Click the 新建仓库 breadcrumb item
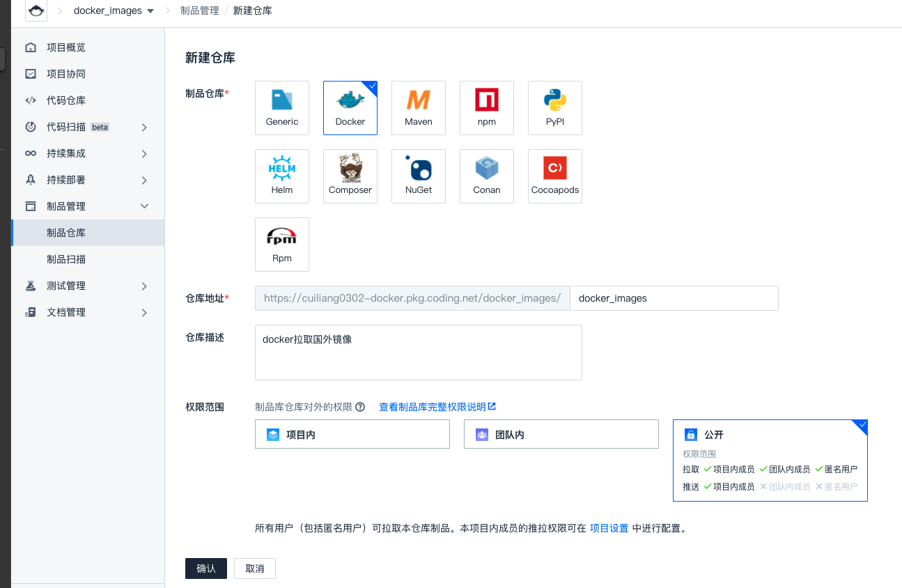 click(253, 10)
